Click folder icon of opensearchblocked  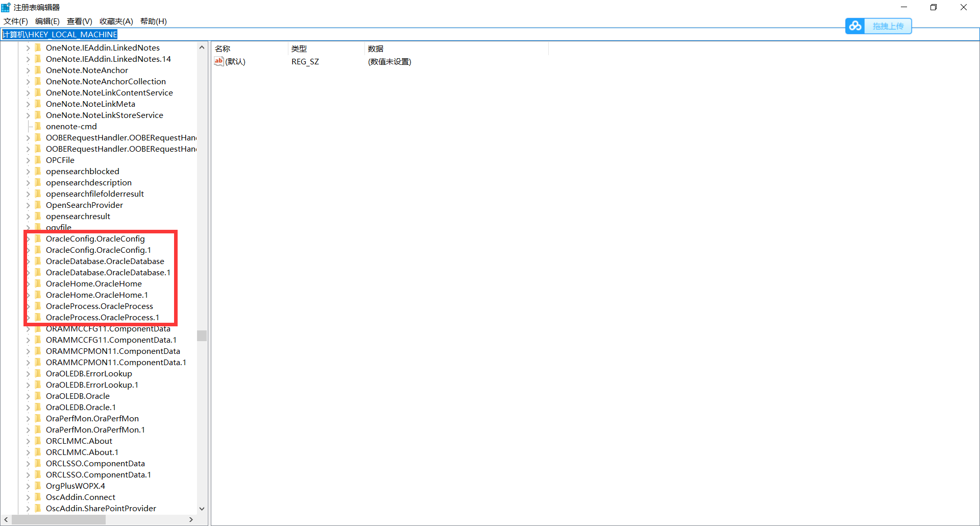[x=38, y=171]
